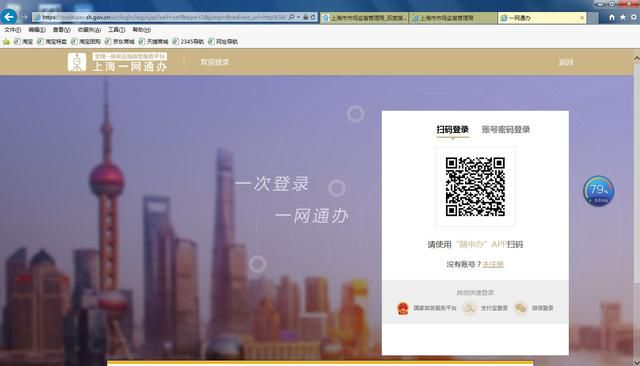Open the 天猫商城 bookmark

153,42
